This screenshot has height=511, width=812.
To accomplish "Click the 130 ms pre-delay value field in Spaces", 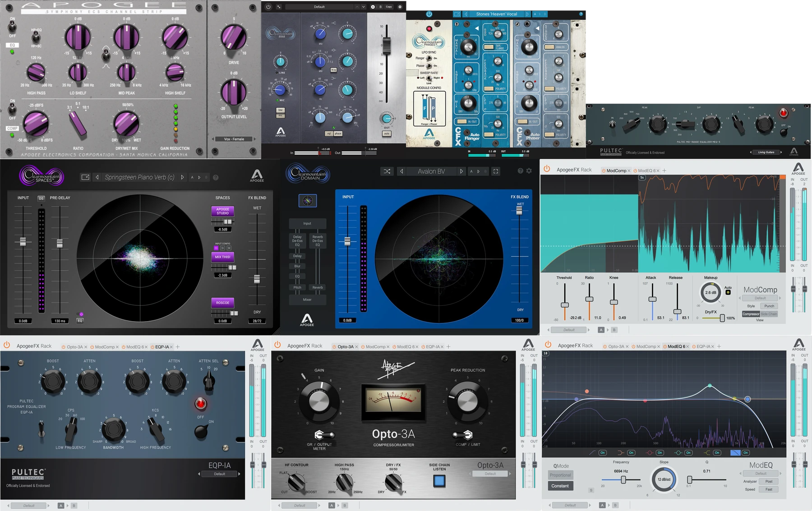I will (60, 321).
